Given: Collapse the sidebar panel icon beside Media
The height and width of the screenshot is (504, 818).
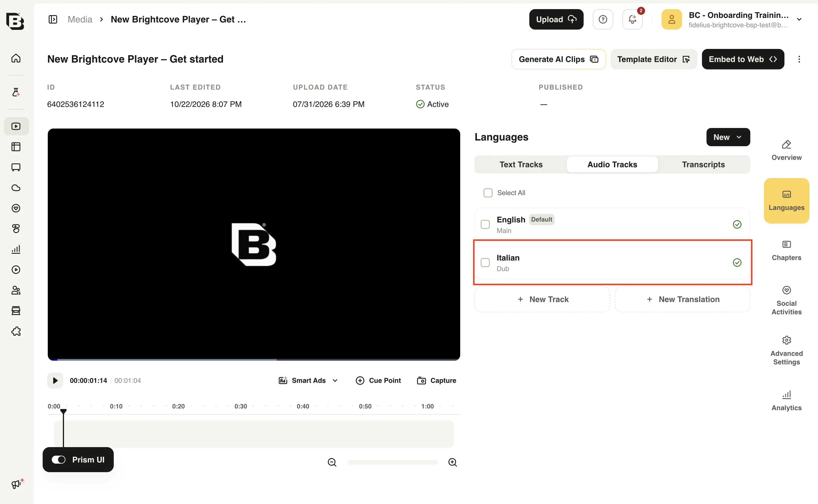Looking at the screenshot, I should coord(53,19).
